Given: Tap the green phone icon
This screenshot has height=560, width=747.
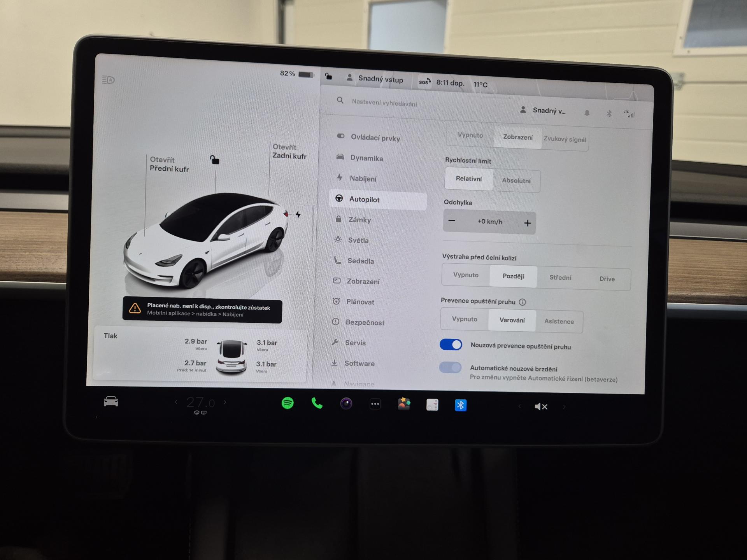Looking at the screenshot, I should point(317,403).
